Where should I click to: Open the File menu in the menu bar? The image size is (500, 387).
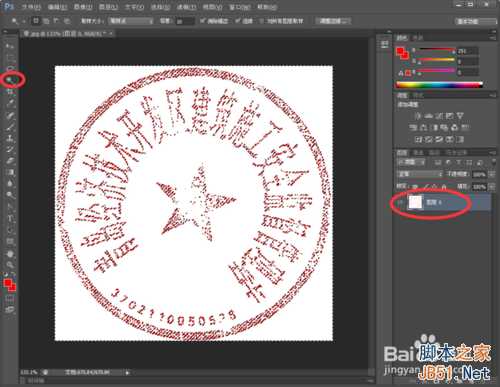(31, 7)
